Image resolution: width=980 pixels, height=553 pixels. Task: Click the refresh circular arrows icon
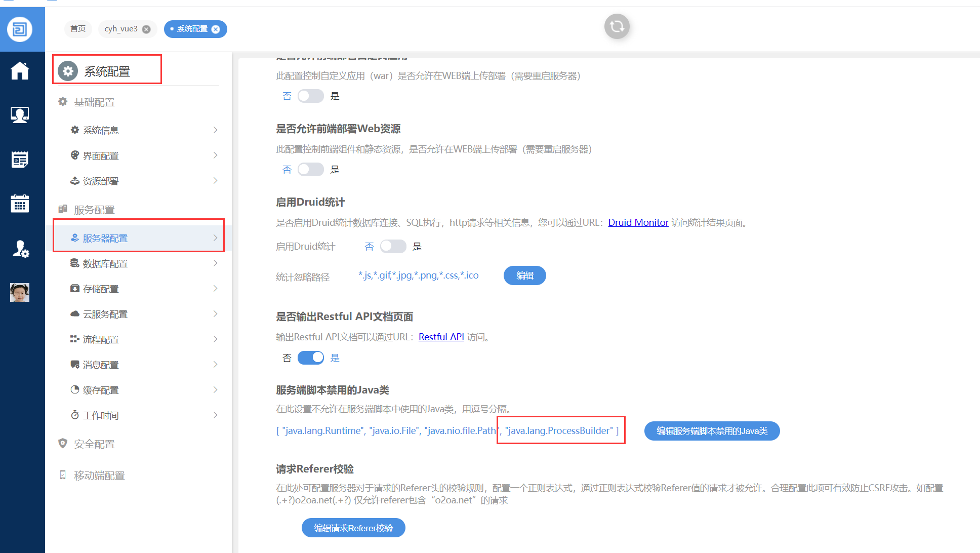pyautogui.click(x=617, y=26)
